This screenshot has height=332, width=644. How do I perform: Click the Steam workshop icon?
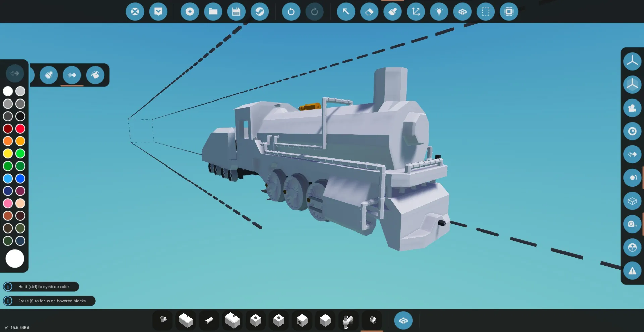click(260, 12)
